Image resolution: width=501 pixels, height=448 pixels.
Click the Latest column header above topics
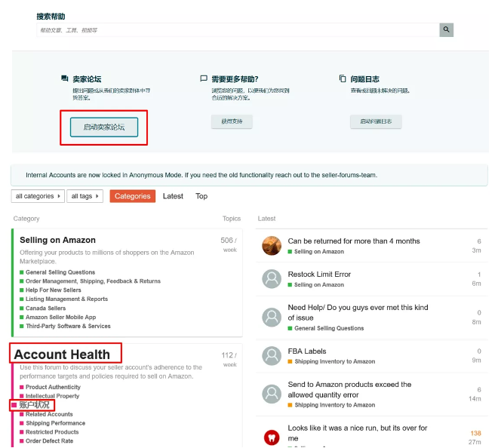[266, 219]
